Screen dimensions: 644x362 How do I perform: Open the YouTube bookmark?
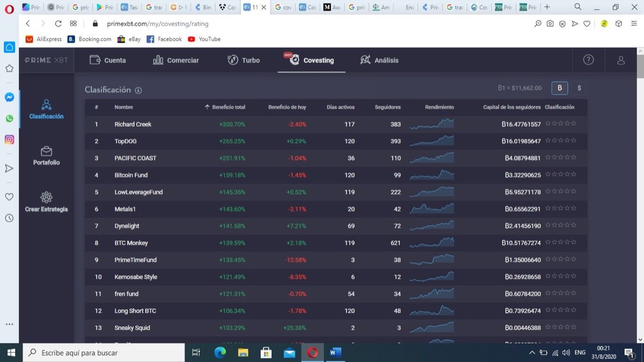[204, 39]
